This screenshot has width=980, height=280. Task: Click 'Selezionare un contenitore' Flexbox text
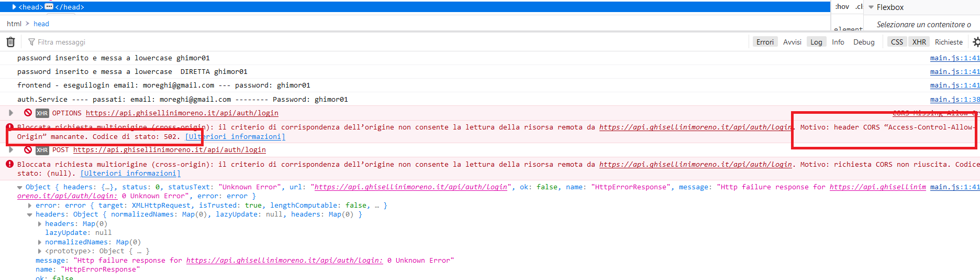(924, 24)
